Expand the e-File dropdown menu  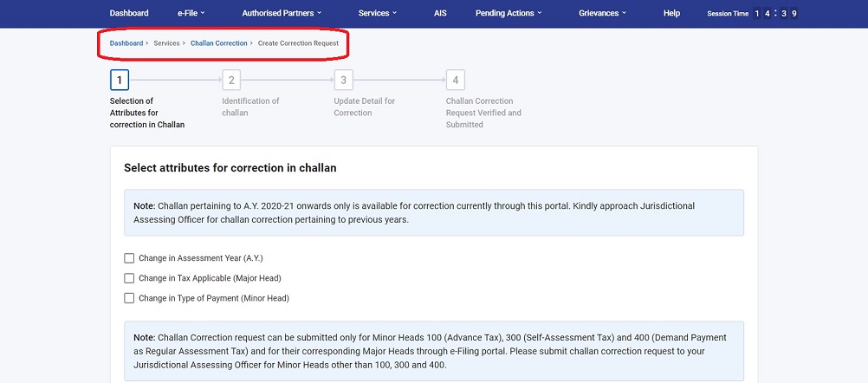pyautogui.click(x=191, y=13)
